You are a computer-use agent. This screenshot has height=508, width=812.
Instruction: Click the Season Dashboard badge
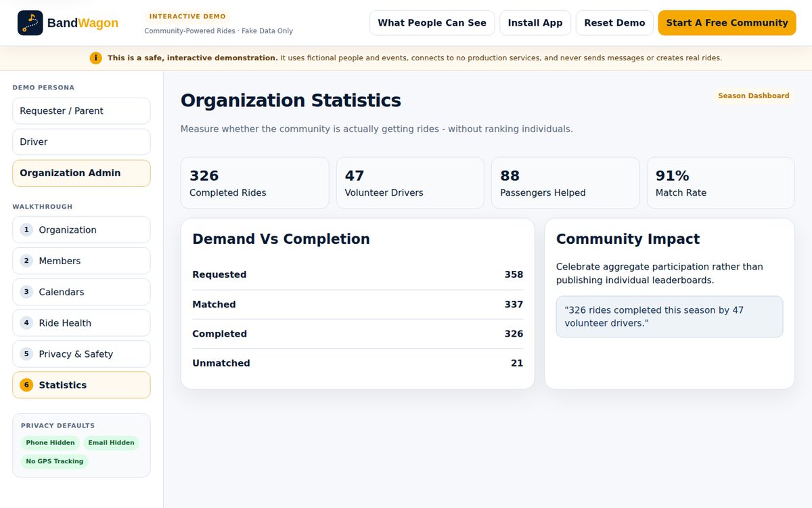coord(753,96)
